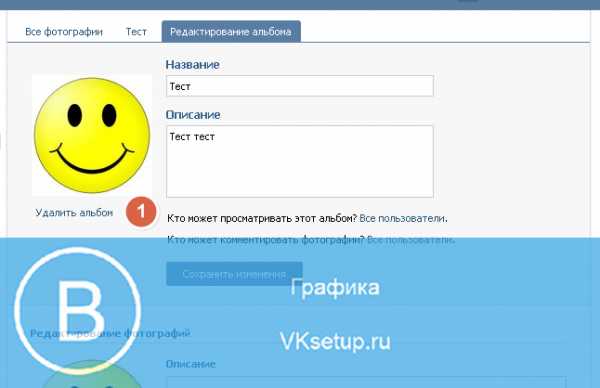
Task: Click the smiley album cover thumbnail
Action: coord(92,135)
